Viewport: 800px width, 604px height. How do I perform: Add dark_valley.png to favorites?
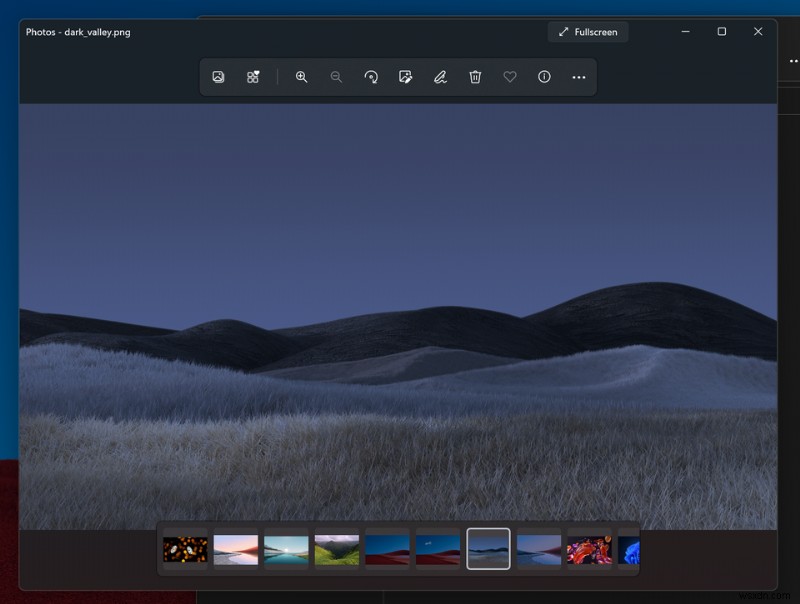pos(511,77)
